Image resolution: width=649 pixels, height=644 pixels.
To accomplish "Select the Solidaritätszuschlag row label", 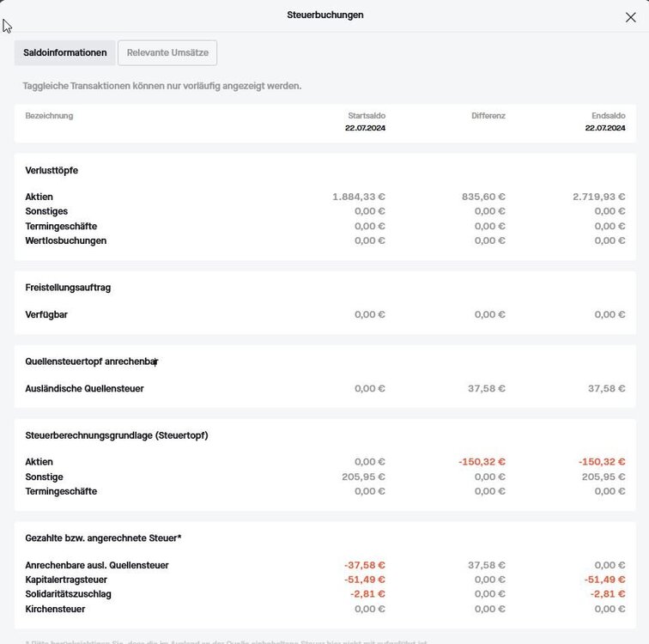I will [68, 594].
